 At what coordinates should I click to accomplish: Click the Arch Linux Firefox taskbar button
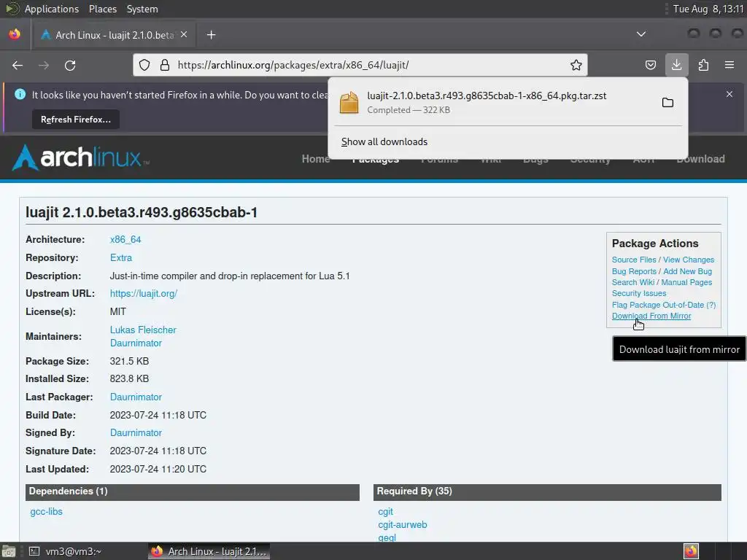209,551
